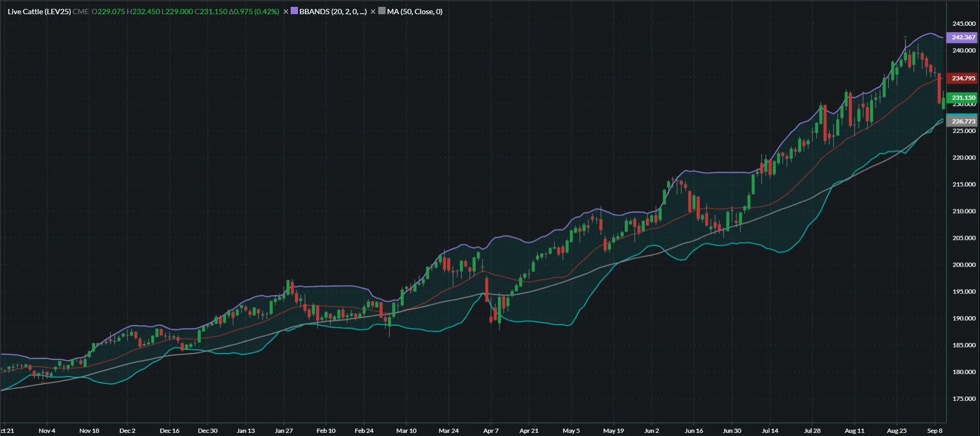980x436 pixels.
Task: Click the Jun 16 date label
Action: click(x=694, y=431)
